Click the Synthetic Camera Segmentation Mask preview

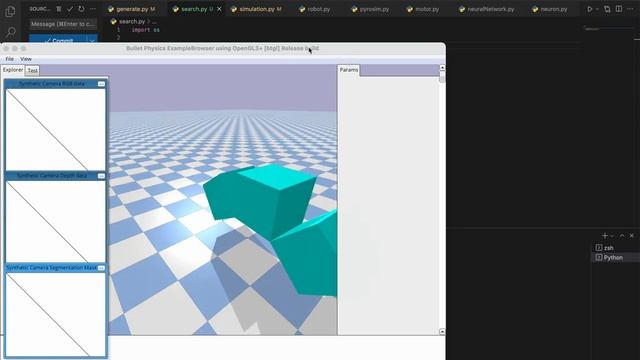[55, 314]
